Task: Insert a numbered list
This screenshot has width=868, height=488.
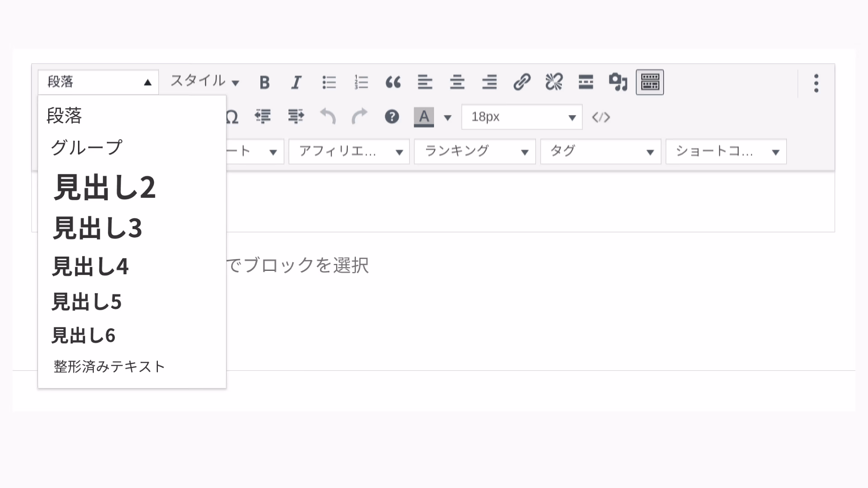Action: click(x=361, y=82)
